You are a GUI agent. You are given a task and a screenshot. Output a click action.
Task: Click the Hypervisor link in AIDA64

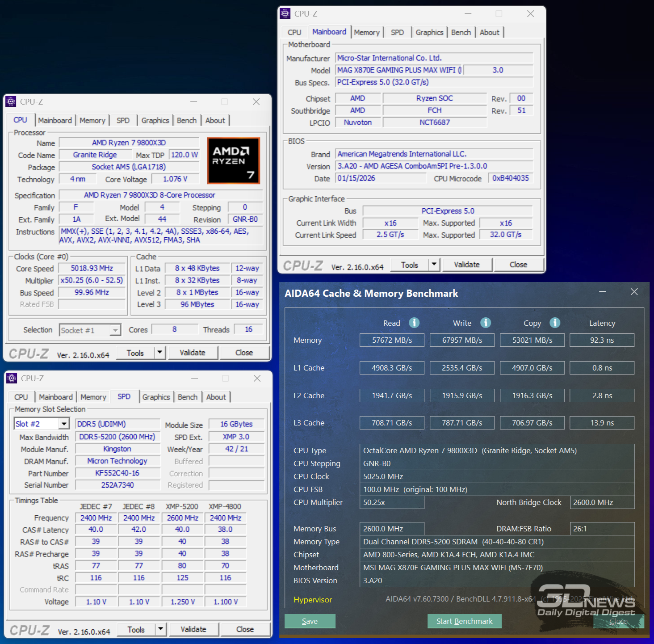pos(313,600)
